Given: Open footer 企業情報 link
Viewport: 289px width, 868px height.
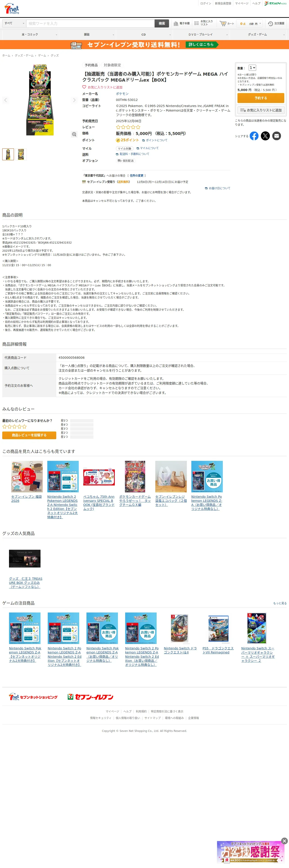Looking at the screenshot, I should coord(193,718).
